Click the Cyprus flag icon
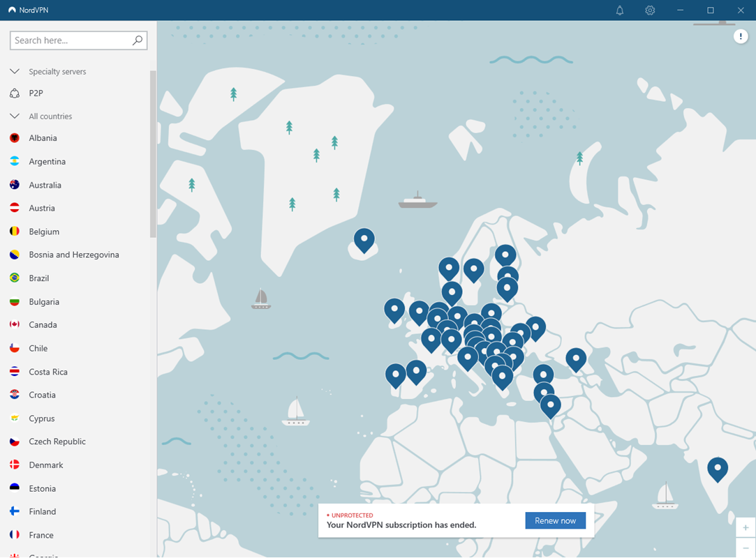This screenshot has height=558, width=756. tap(15, 418)
